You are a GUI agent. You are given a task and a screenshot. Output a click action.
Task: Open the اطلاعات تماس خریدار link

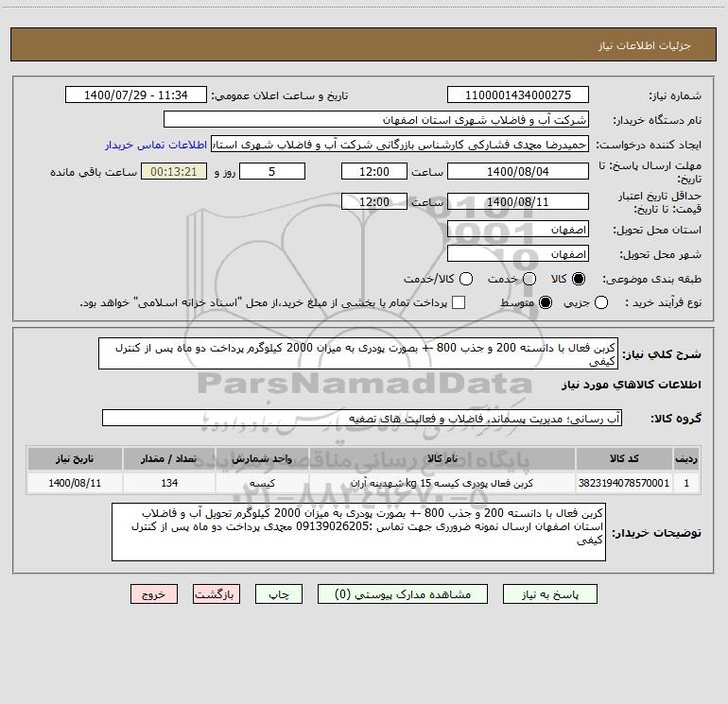pos(156,145)
